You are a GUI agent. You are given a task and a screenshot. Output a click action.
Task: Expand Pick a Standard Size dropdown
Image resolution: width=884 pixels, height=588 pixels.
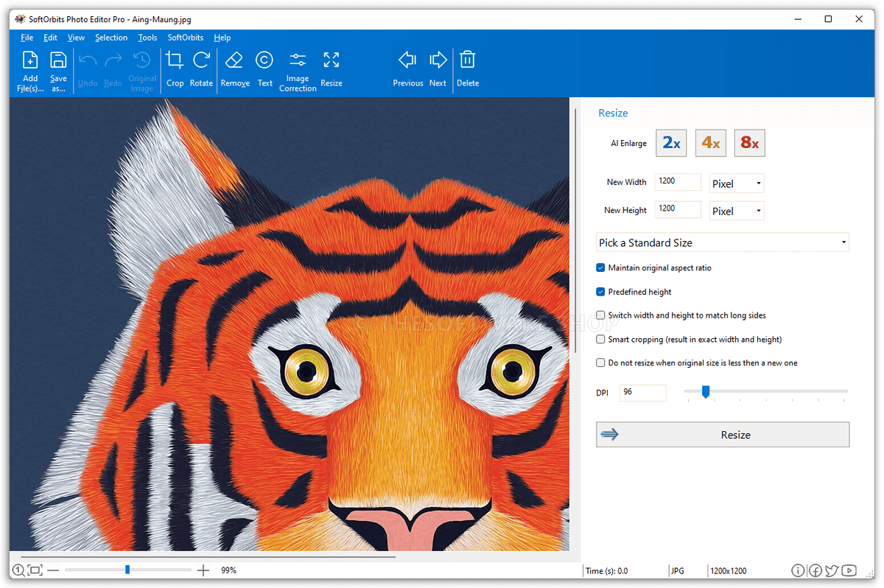723,242
